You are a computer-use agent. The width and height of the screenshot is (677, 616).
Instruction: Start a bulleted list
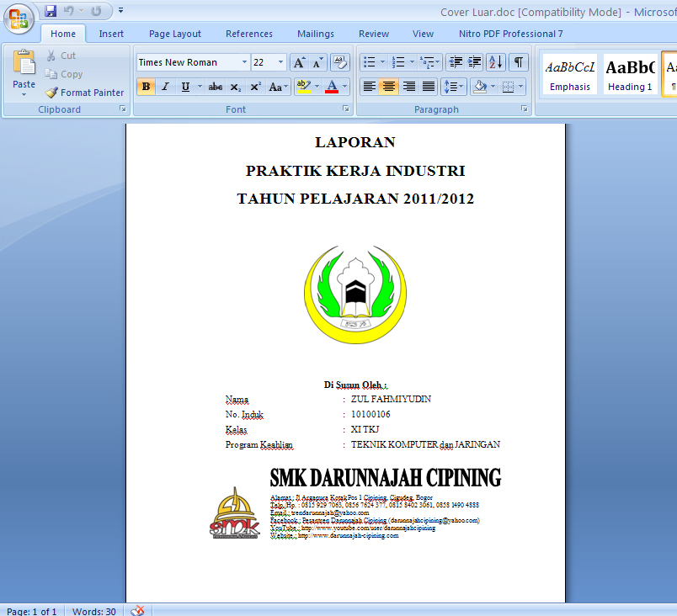pos(369,62)
